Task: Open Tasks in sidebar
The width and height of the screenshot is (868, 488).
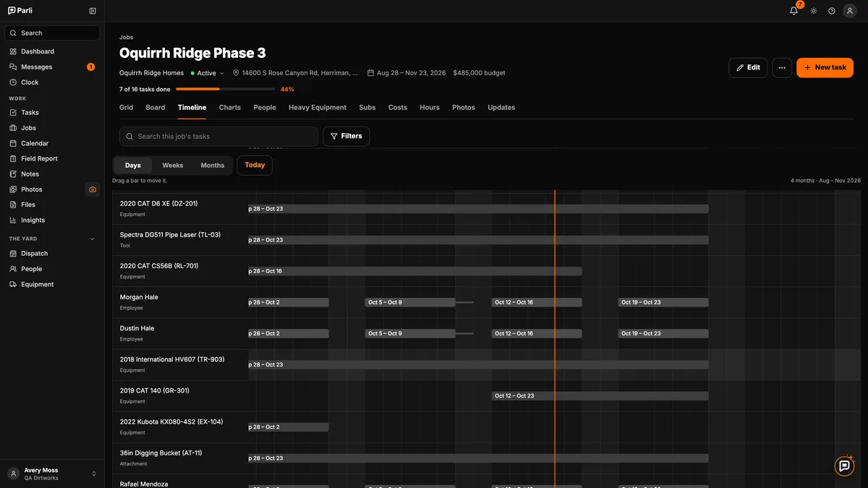Action: coord(52,113)
